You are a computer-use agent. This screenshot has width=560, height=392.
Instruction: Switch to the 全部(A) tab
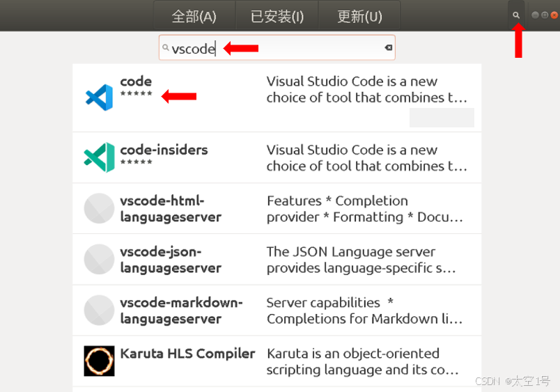[x=194, y=16]
